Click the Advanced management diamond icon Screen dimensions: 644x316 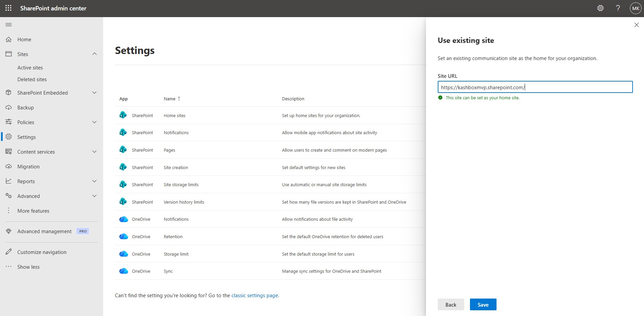tap(9, 231)
